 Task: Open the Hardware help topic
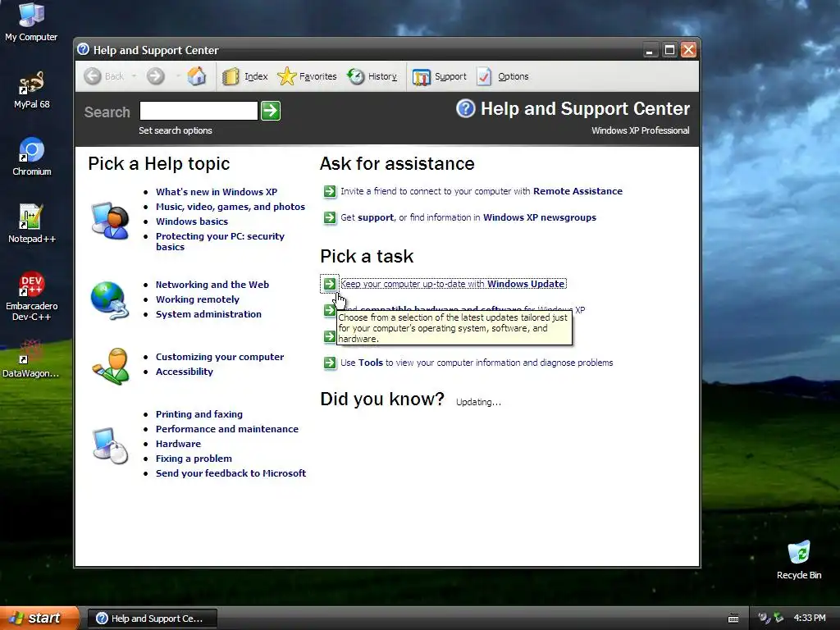(x=178, y=444)
